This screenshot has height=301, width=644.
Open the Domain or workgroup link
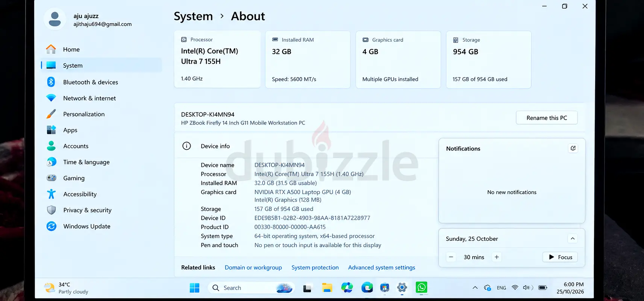(x=253, y=268)
